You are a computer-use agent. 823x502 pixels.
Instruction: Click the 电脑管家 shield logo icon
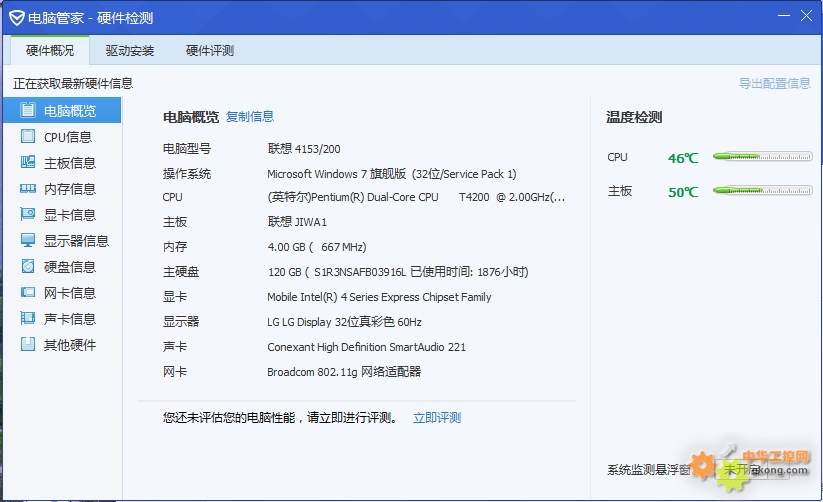pyautogui.click(x=17, y=18)
